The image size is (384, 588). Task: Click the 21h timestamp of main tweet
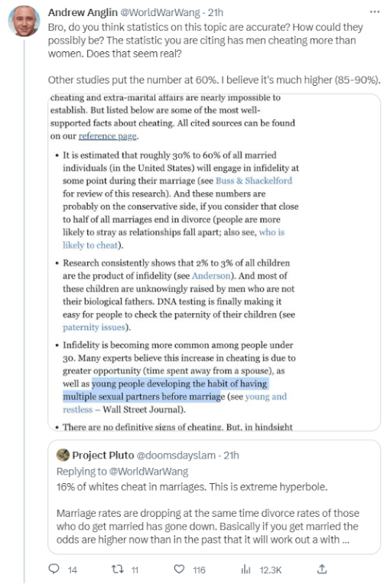click(216, 12)
